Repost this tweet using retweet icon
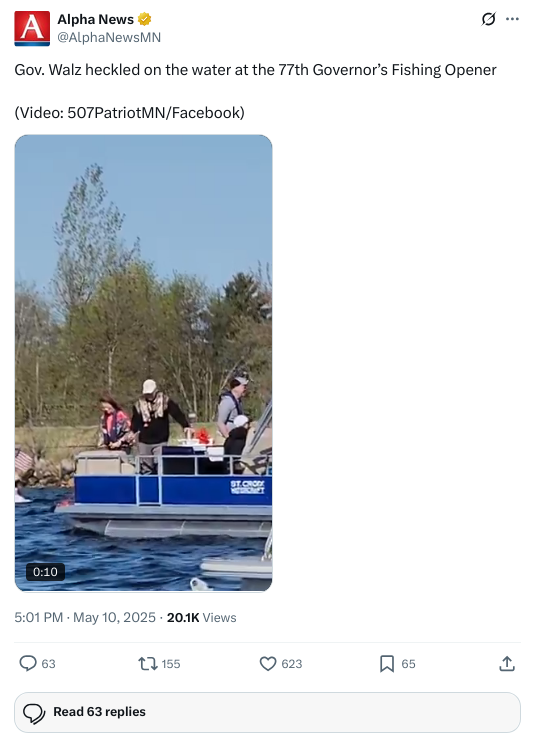This screenshot has width=535, height=740. point(148,664)
